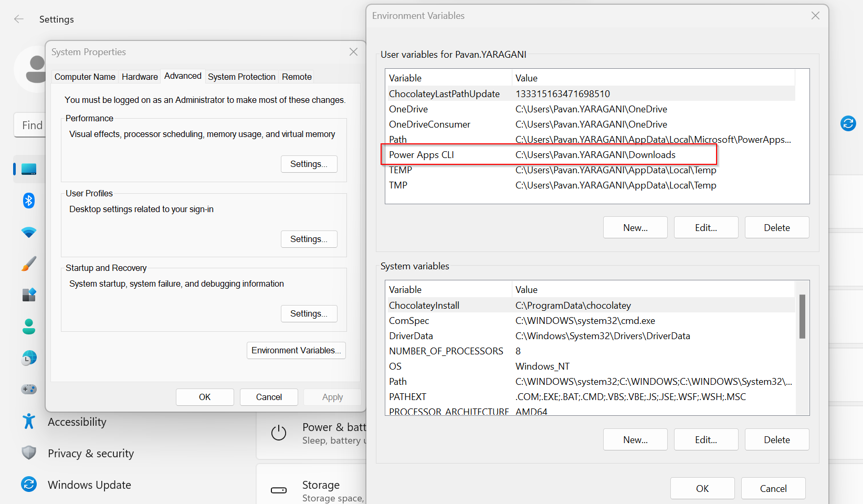Click Edit under user variables
Viewport: 863px width, 504px height.
706,227
